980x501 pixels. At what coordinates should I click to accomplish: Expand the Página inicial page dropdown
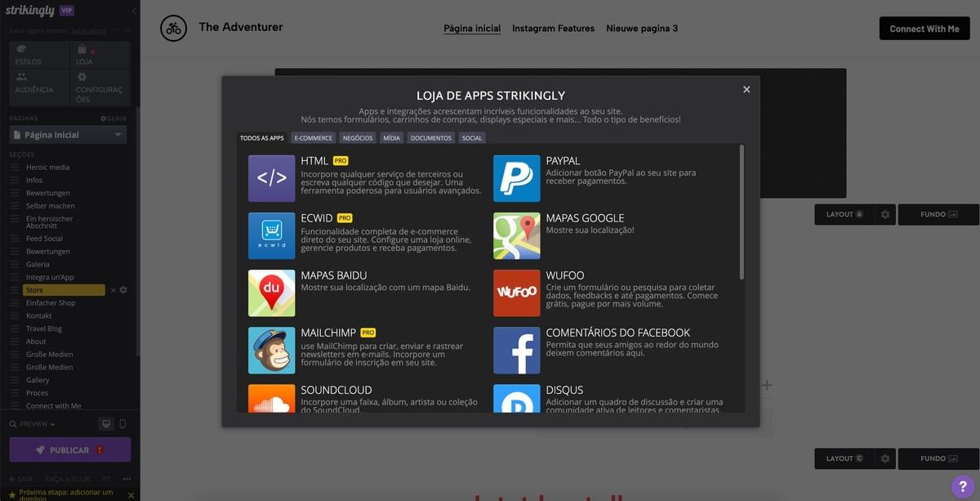[x=68, y=135]
